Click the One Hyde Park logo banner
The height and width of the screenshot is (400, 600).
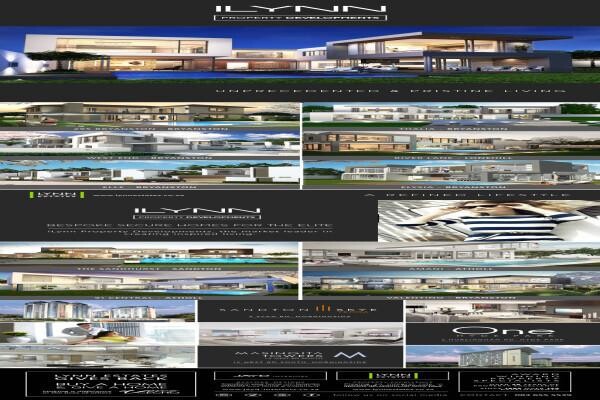[503, 334]
